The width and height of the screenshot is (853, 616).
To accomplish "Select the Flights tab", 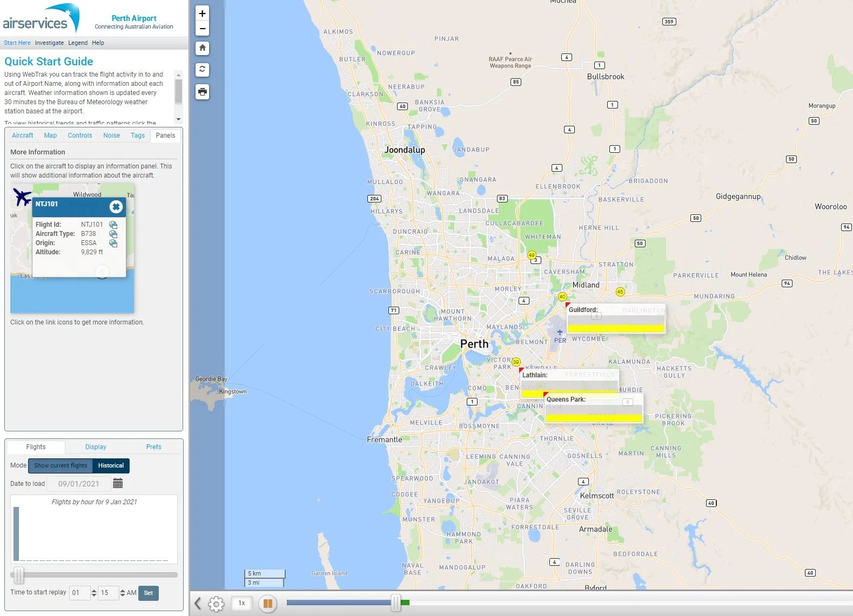I will tap(36, 447).
